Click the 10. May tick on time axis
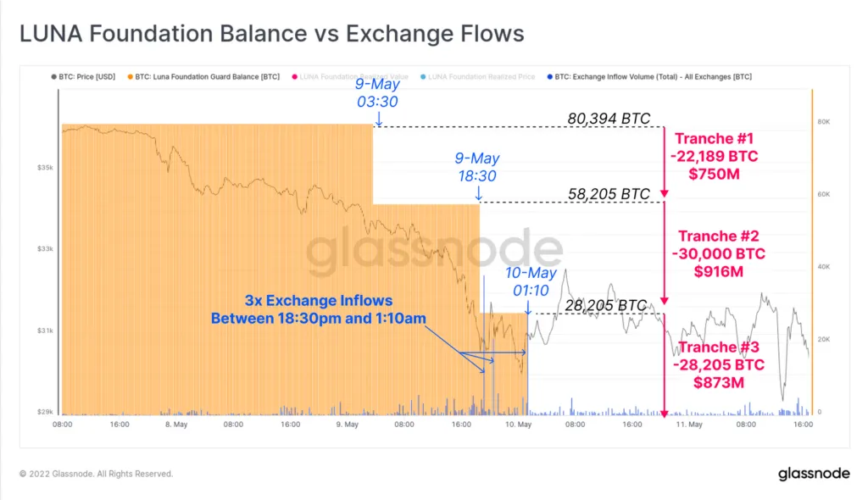This screenshot has width=868, height=500. [x=518, y=425]
